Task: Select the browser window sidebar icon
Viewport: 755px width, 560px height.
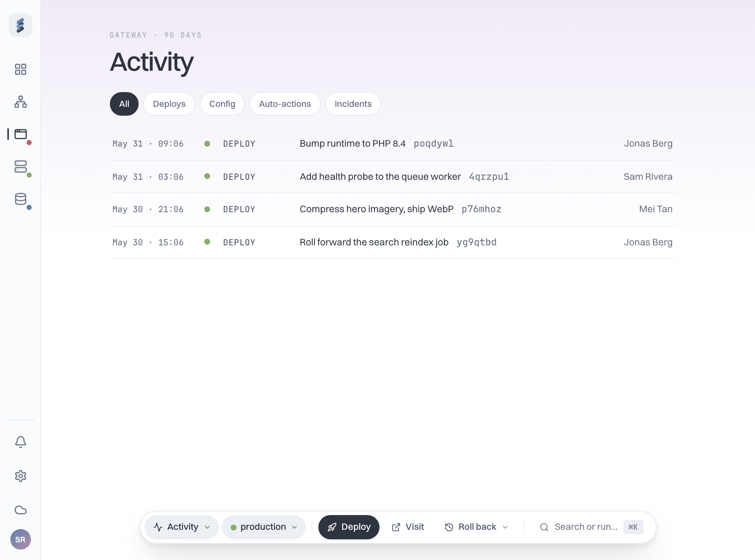Action: point(21,134)
